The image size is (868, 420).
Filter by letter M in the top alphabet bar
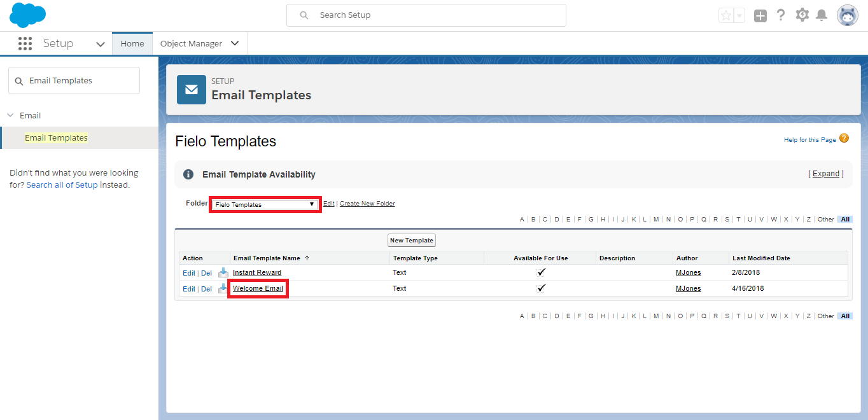click(656, 220)
